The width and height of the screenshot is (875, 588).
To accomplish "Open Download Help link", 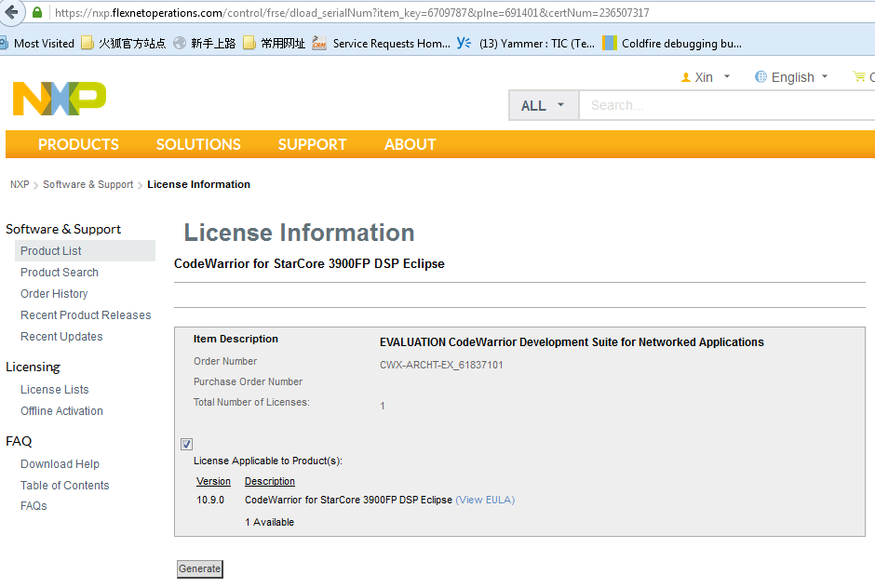I will point(60,464).
